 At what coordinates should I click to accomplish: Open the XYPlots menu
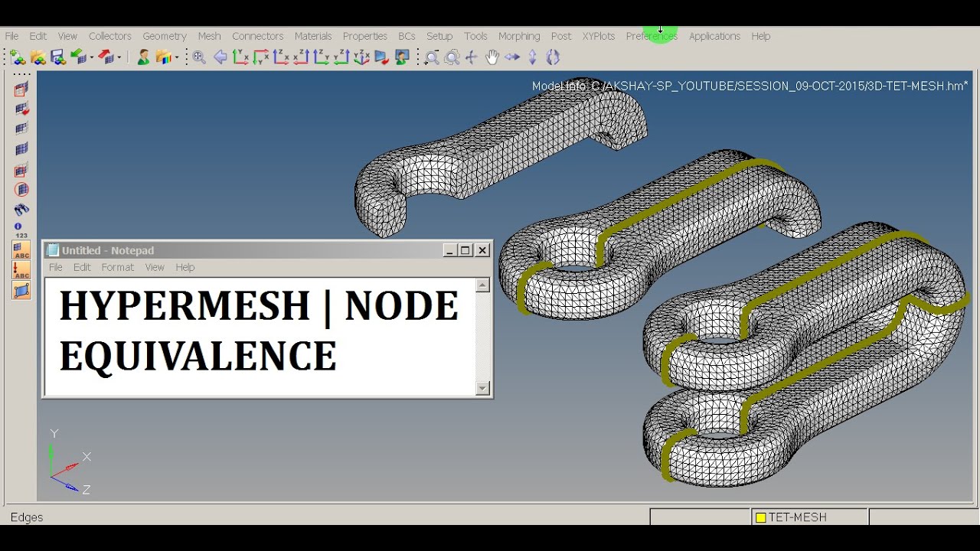599,36
